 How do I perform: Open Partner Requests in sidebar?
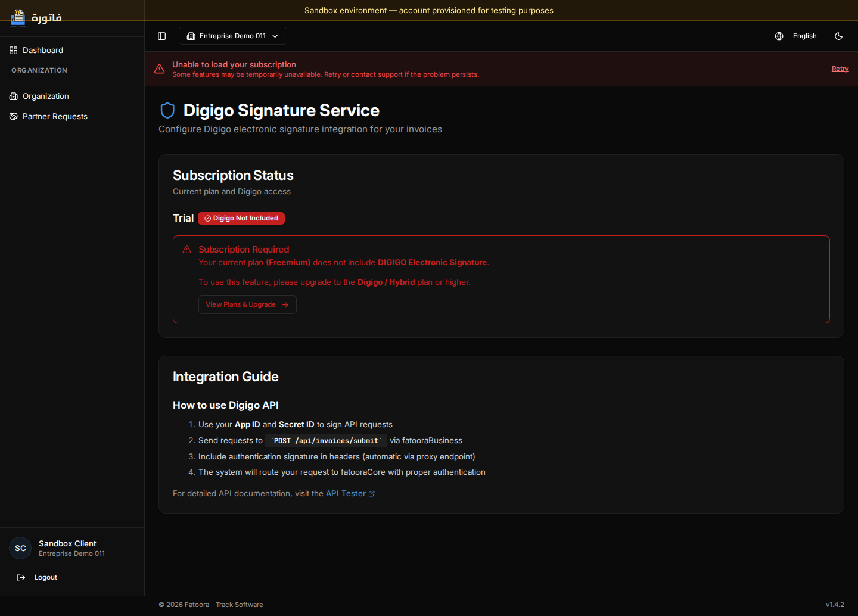(x=72, y=117)
